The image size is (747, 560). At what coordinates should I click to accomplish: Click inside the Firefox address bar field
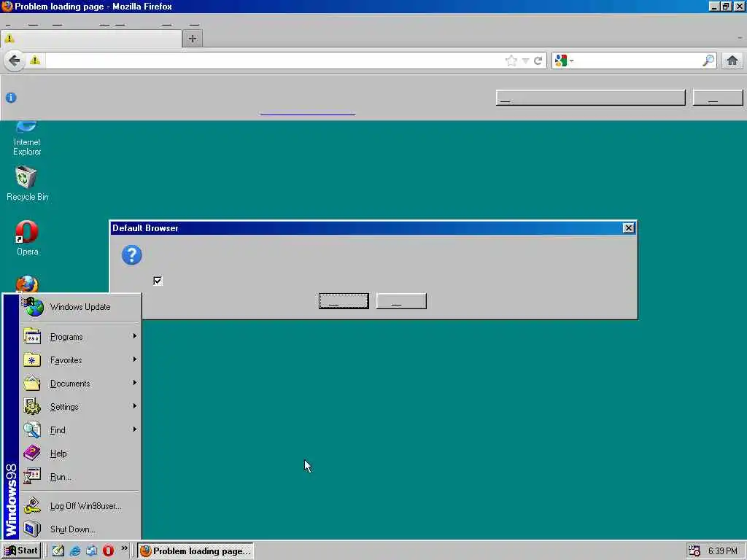pos(274,61)
